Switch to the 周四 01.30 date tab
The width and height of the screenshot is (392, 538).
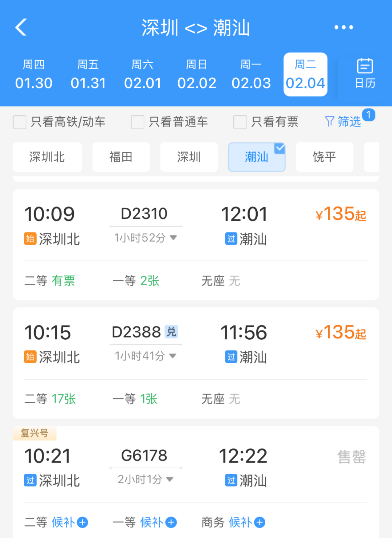[x=34, y=74]
